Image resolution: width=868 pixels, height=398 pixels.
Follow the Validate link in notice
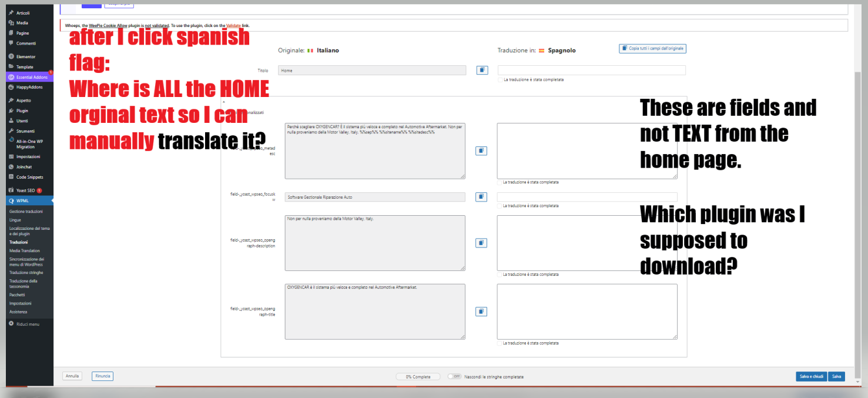coord(233,26)
